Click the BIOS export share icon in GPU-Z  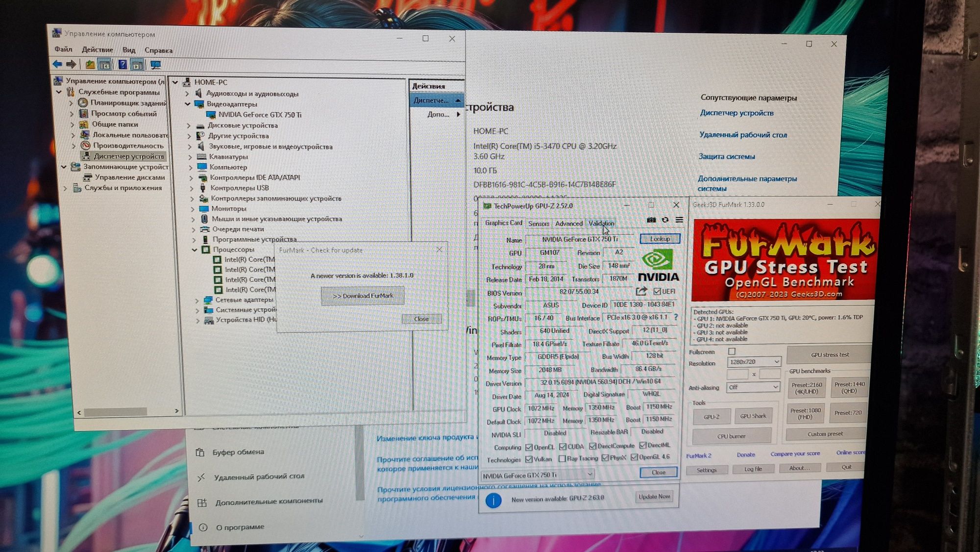pyautogui.click(x=641, y=291)
